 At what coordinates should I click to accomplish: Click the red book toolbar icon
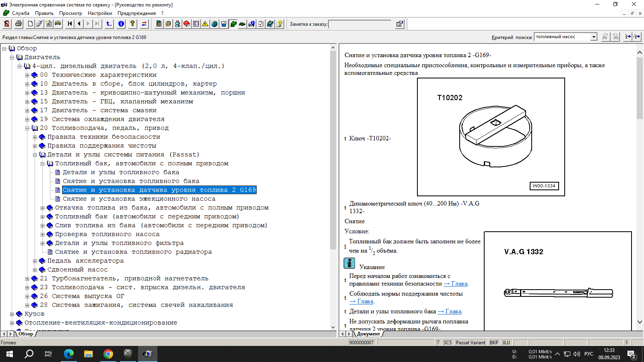pos(187,24)
